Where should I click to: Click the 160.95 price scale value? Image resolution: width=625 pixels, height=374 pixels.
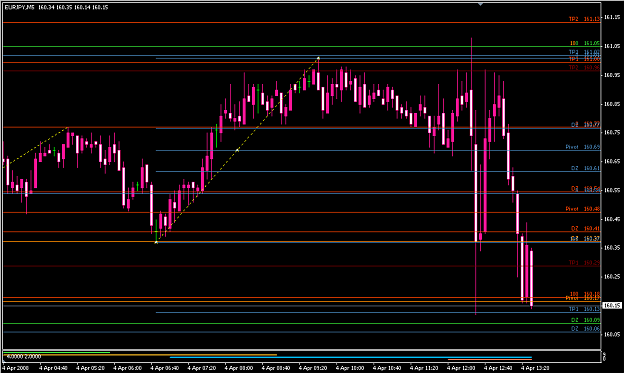click(x=612, y=75)
